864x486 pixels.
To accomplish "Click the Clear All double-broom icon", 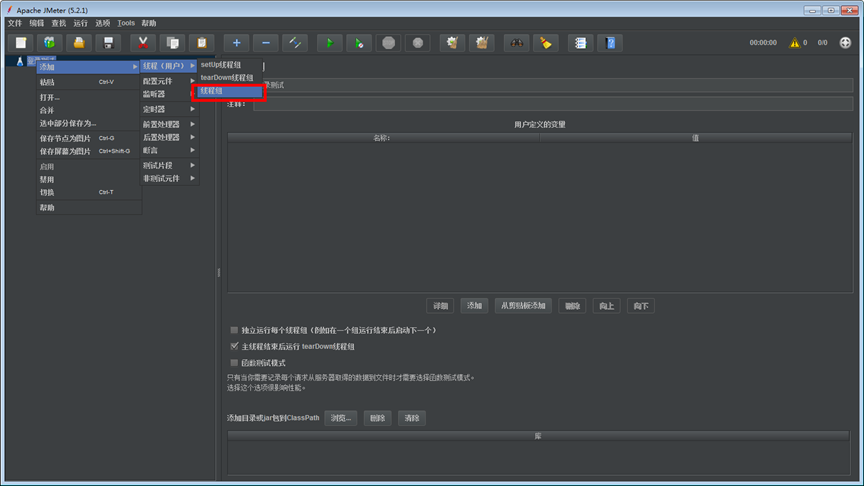I will (x=482, y=43).
